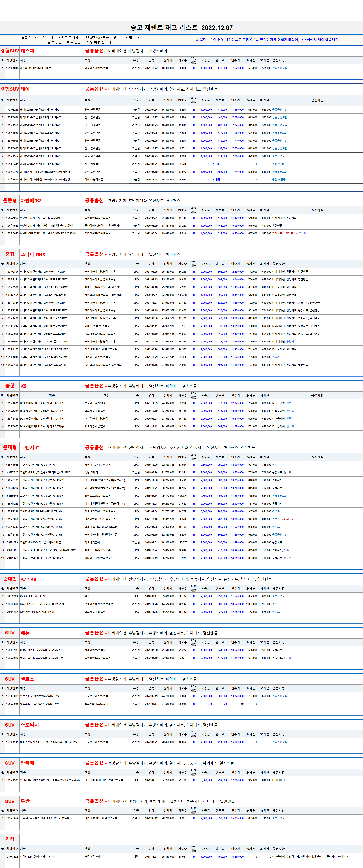Click plate number 104호4525 in 아반떼 table
363x868 pixels.
pos(12,226)
